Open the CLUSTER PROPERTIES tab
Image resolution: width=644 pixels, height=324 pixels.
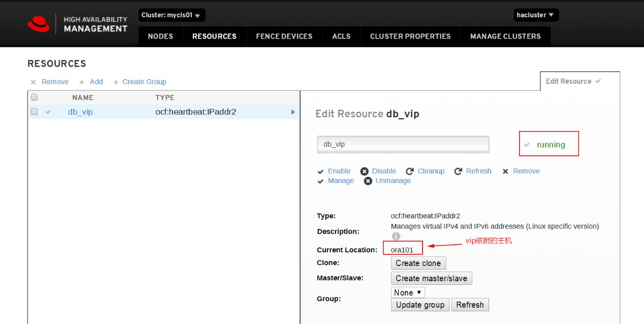tap(410, 36)
